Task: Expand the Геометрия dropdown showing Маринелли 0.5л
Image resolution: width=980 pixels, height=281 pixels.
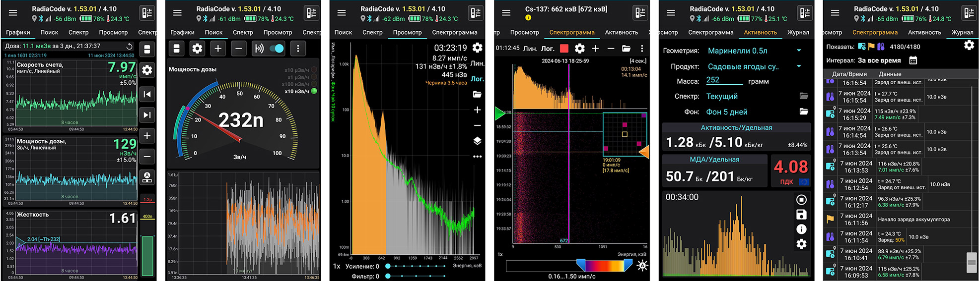Action: pyautogui.click(x=799, y=51)
